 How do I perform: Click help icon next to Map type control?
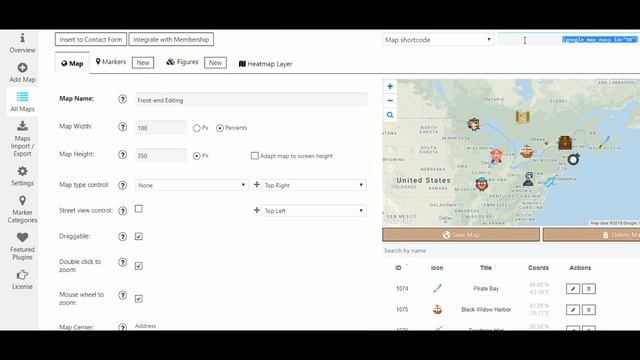point(122,185)
